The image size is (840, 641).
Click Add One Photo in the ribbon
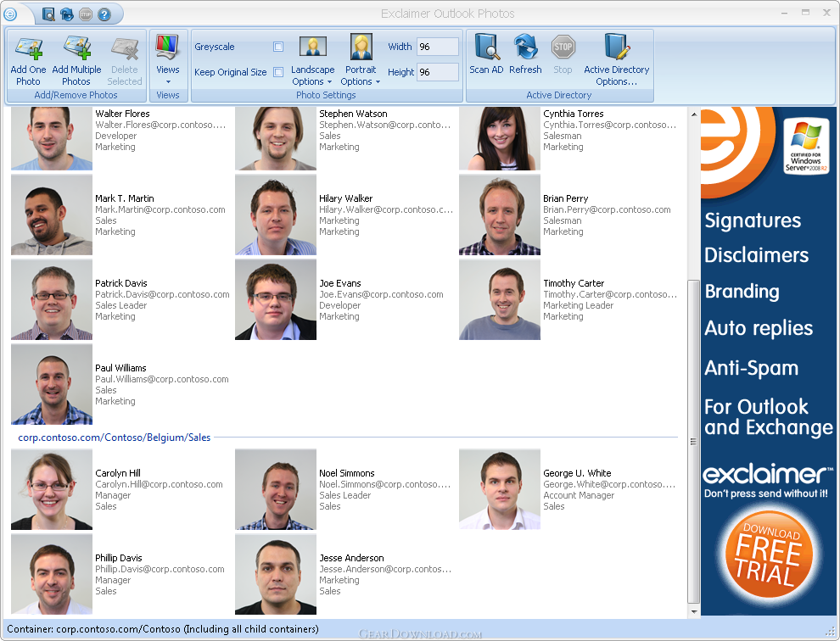coord(28,60)
